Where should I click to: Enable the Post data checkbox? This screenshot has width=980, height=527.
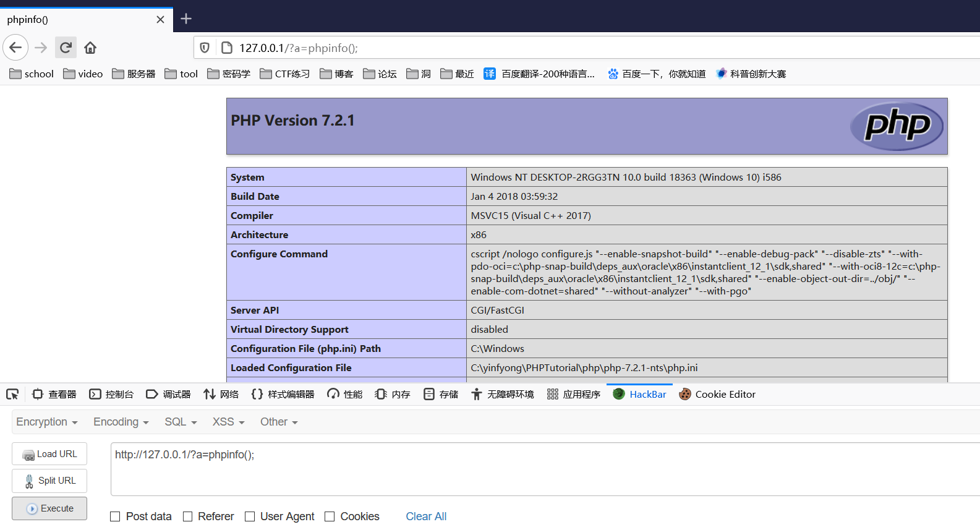coord(115,516)
